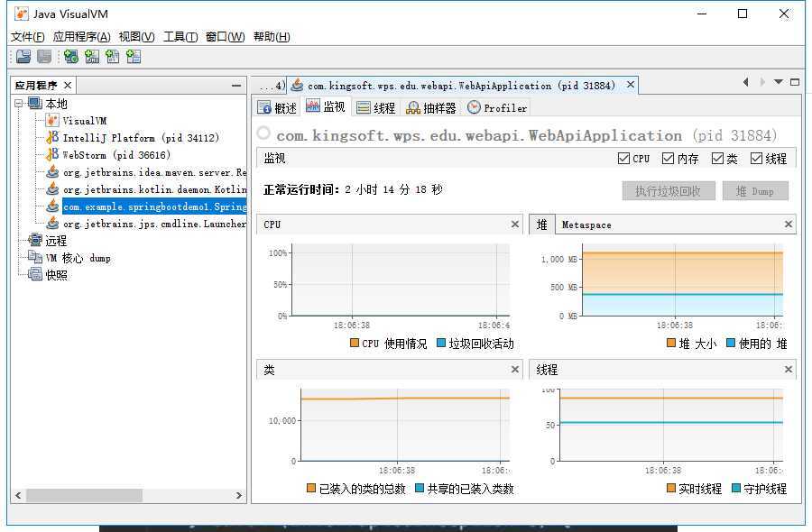812x532 pixels.
Task: Select the Metaspace chart tab
Action: [586, 225]
